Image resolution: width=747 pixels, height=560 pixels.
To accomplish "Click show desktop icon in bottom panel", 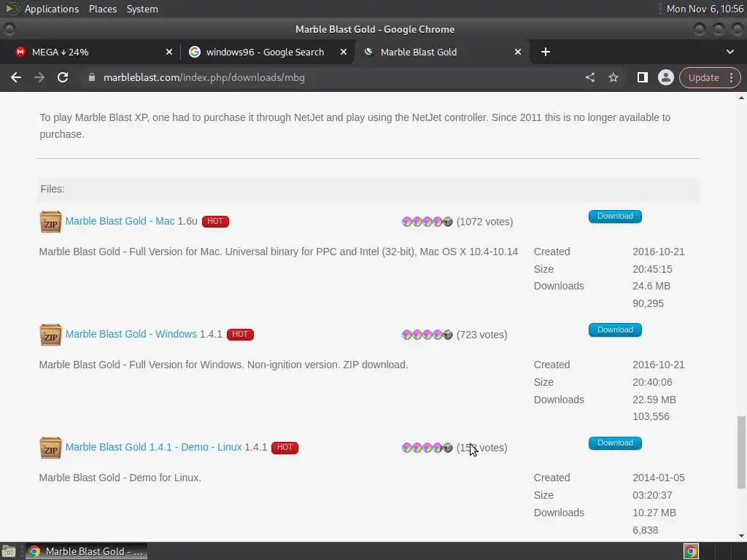I will pyautogui.click(x=9, y=551).
